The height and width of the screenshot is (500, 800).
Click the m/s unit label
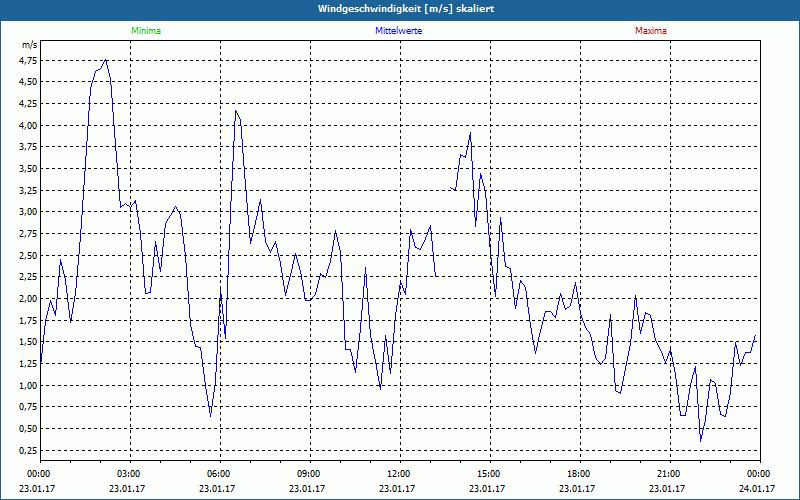[x=30, y=45]
